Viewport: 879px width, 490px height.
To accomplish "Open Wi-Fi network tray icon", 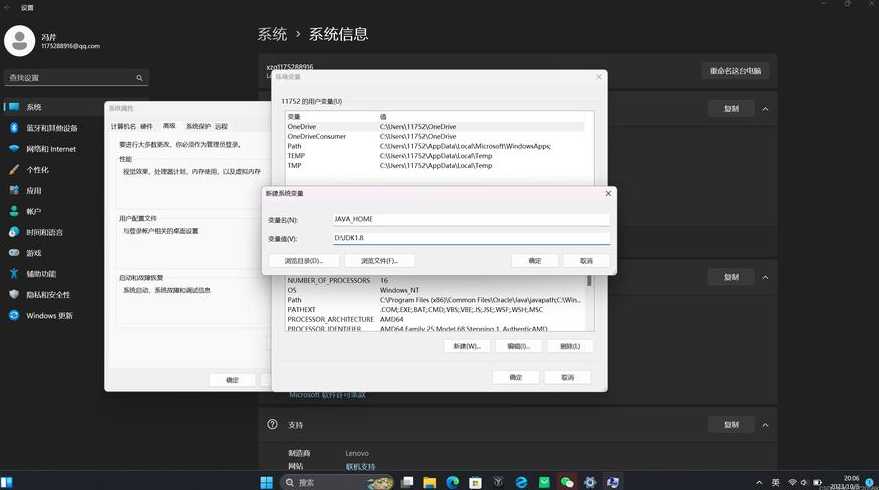I will 792,482.
